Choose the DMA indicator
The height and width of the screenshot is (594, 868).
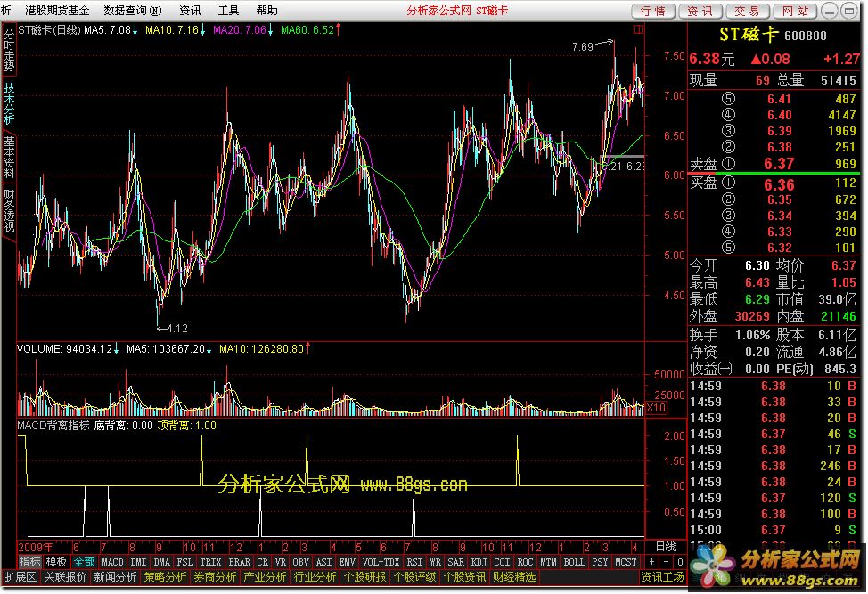point(161,562)
